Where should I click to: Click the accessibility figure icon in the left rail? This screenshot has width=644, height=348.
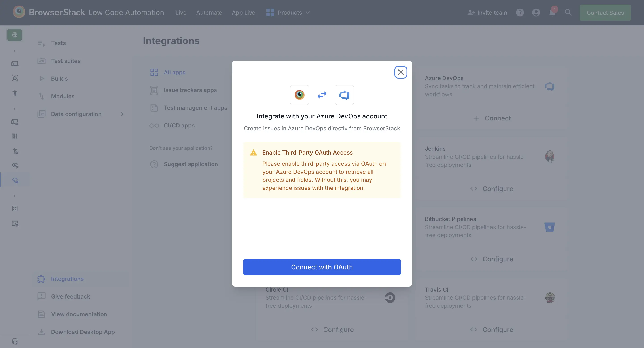click(15, 93)
